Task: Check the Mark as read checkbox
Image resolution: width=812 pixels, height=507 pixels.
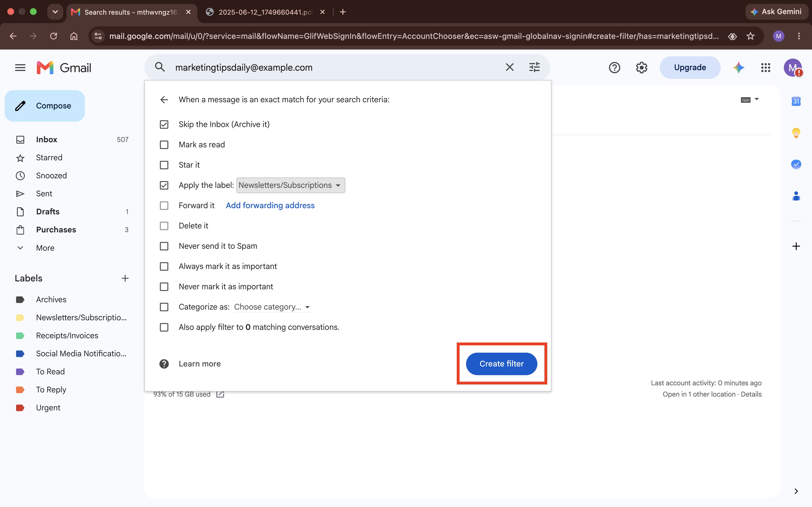Action: pyautogui.click(x=164, y=145)
